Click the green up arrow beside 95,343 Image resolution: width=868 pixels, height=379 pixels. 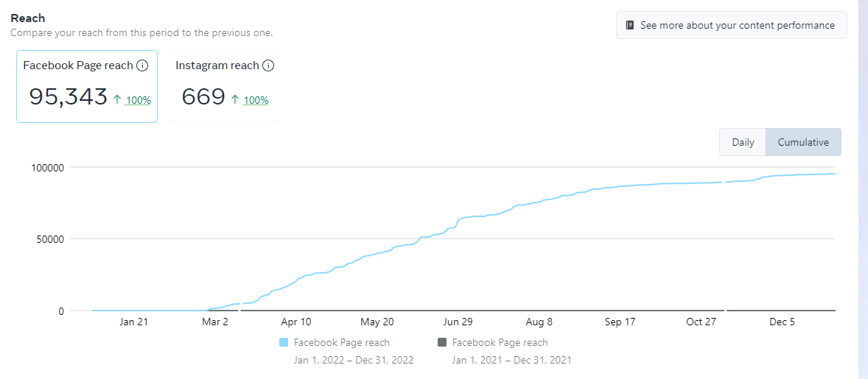coord(116,98)
